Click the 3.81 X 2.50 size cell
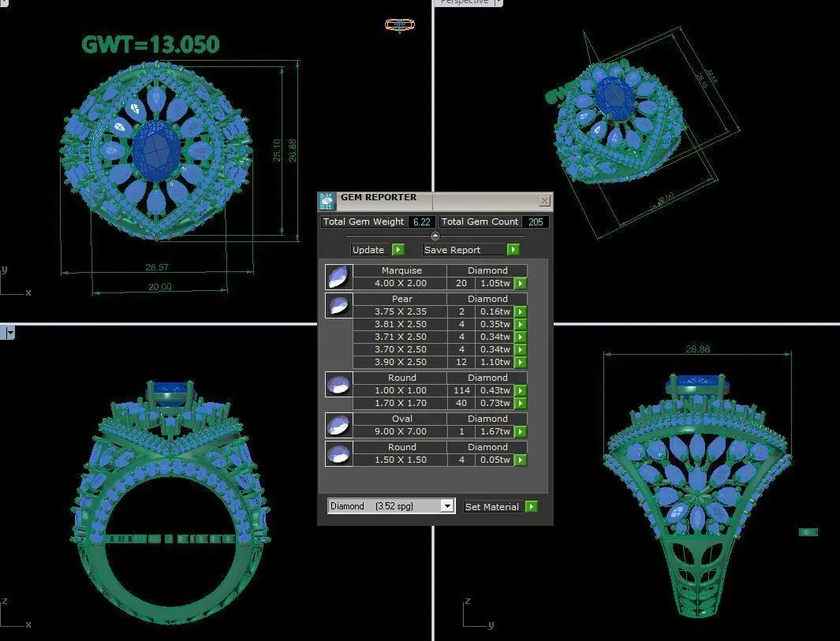Viewport: 840px width, 641px height. click(x=400, y=324)
